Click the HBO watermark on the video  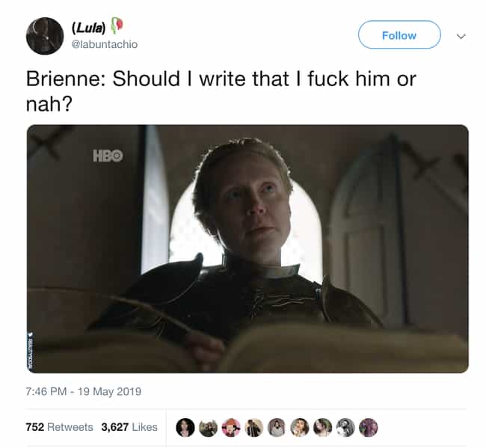click(108, 156)
